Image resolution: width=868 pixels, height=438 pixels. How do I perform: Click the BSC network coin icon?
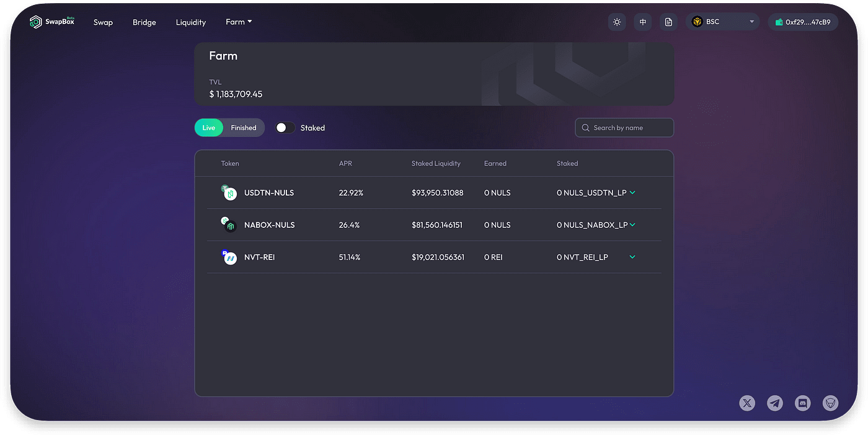[x=697, y=22]
